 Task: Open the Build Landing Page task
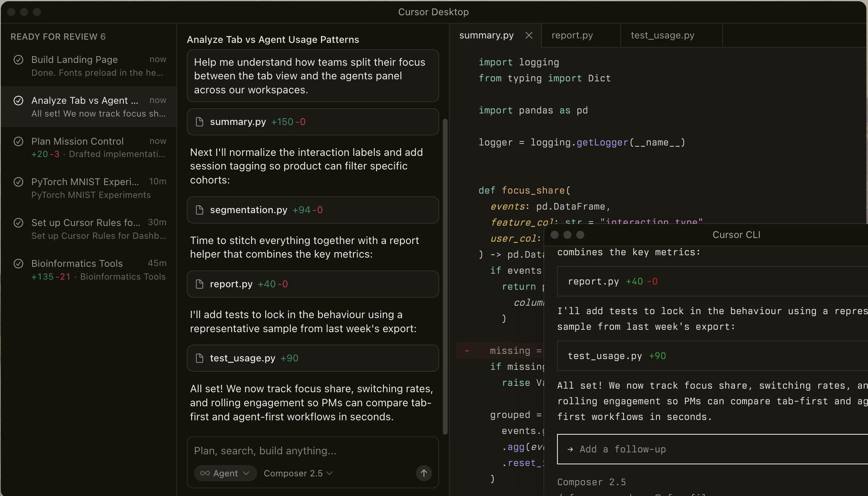click(x=89, y=66)
